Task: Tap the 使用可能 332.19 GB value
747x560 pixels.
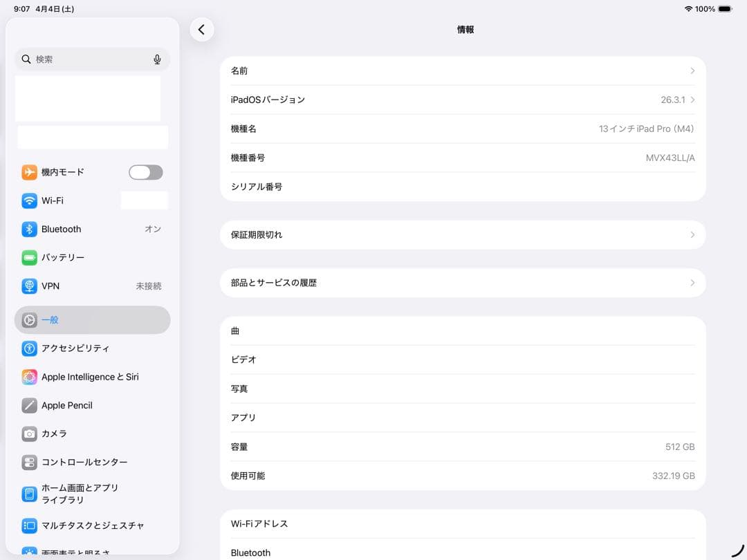Action: point(673,476)
